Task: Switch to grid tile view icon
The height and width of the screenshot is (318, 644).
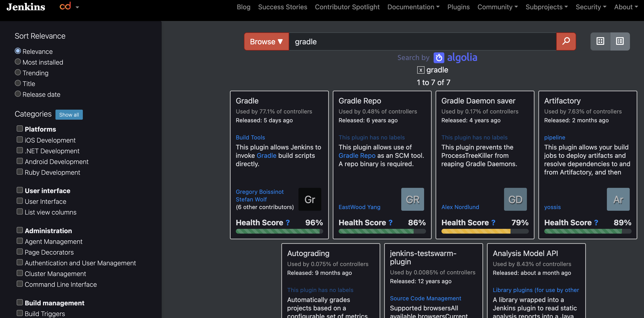Action: 600,41
